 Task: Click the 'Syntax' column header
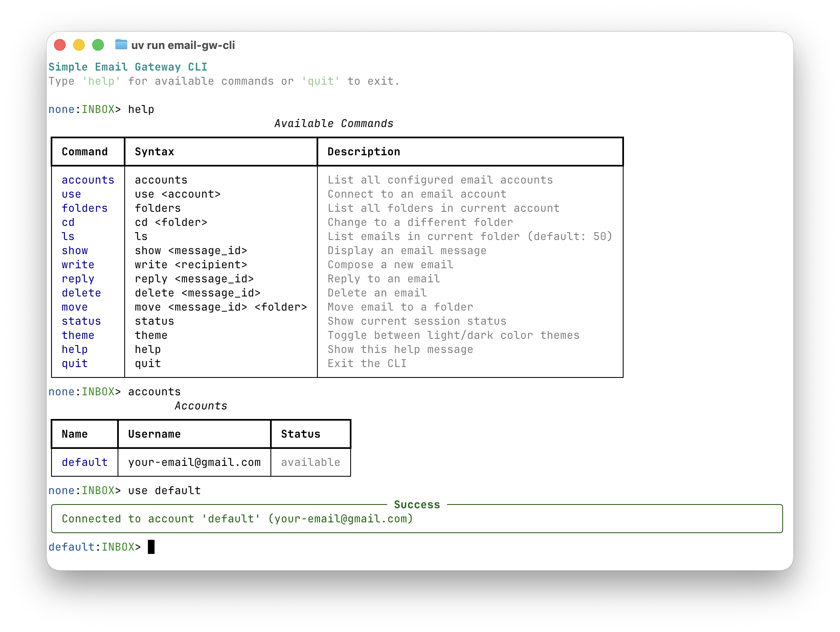[x=155, y=152]
